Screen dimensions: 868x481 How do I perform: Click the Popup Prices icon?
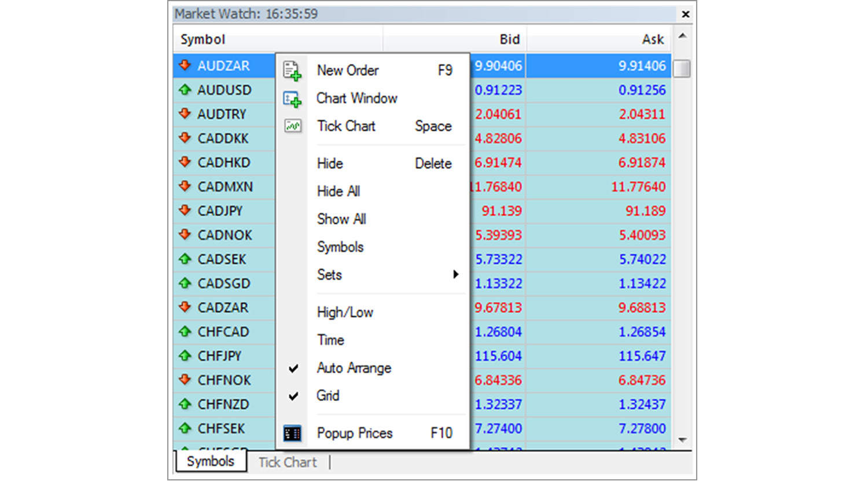[x=292, y=433]
